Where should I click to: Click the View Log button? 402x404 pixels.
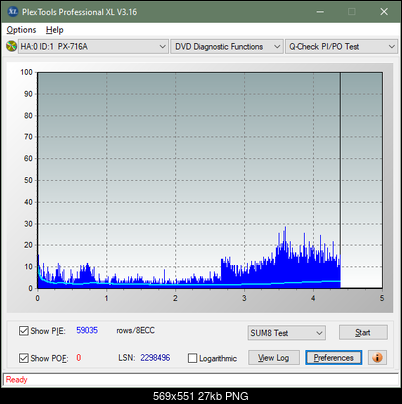[x=274, y=358]
